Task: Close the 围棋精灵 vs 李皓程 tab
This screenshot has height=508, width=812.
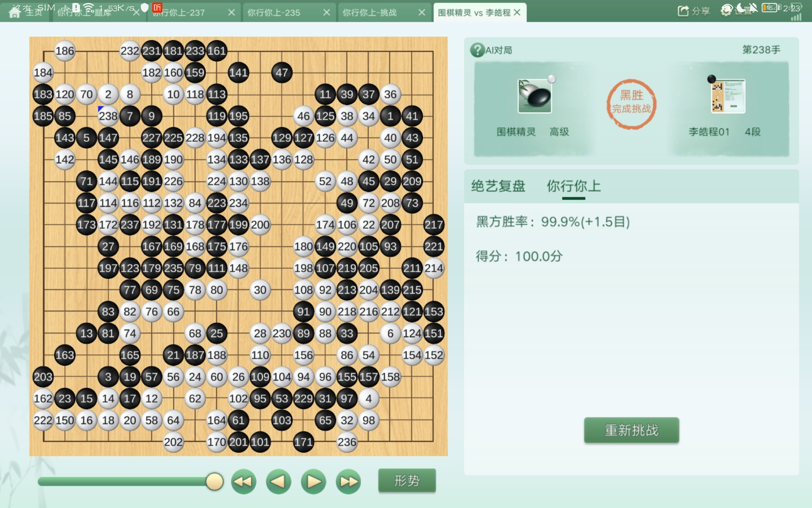Action: coord(517,13)
